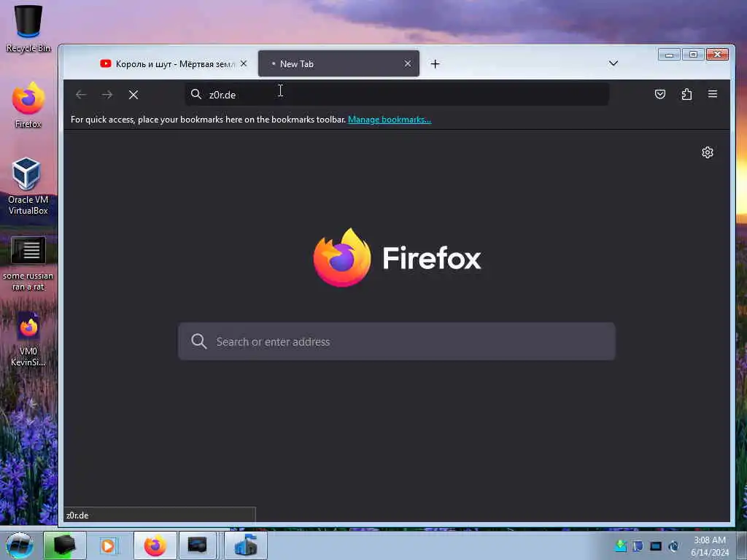Open Save to Pocket button
The width and height of the screenshot is (747, 560).
pos(659,94)
